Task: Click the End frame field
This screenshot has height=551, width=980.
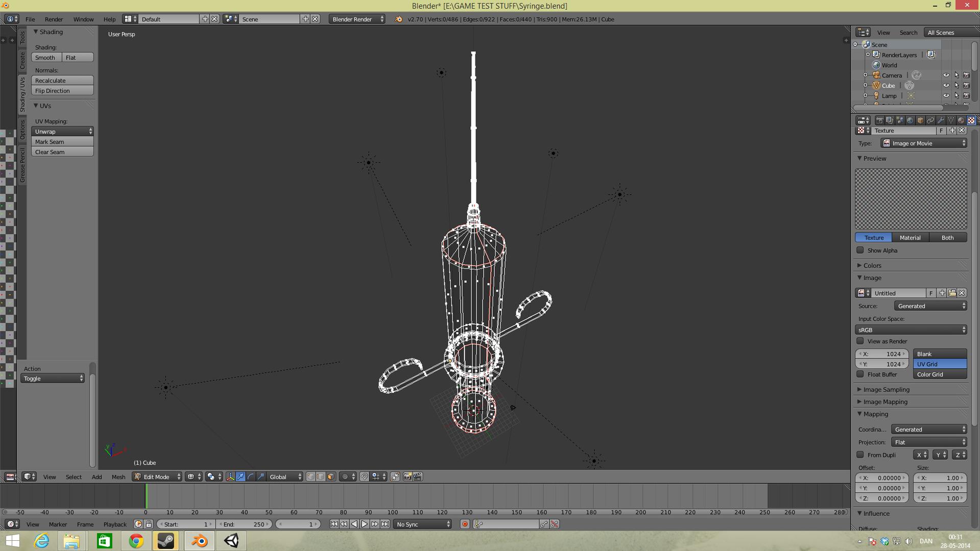Action: click(x=245, y=524)
